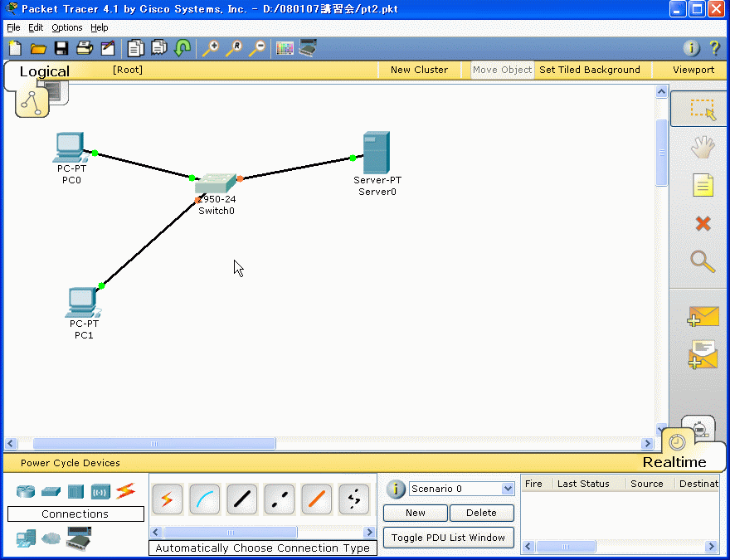Open the Edit menu

click(36, 27)
